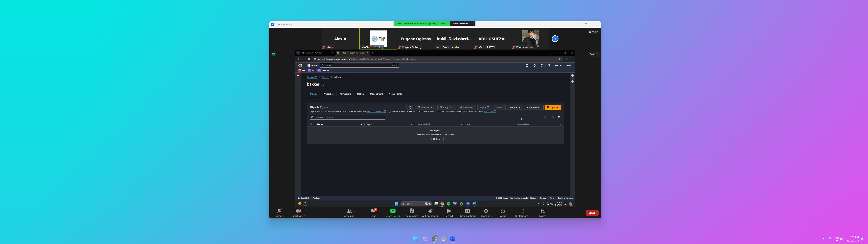Expand View Options dropdown
This screenshot has width=868, height=244.
[462, 24]
